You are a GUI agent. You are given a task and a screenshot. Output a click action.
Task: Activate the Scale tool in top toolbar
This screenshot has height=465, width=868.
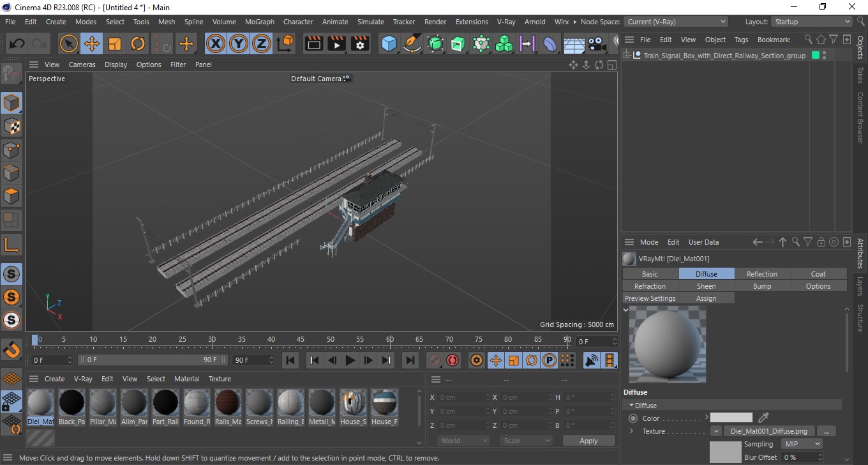[x=115, y=44]
